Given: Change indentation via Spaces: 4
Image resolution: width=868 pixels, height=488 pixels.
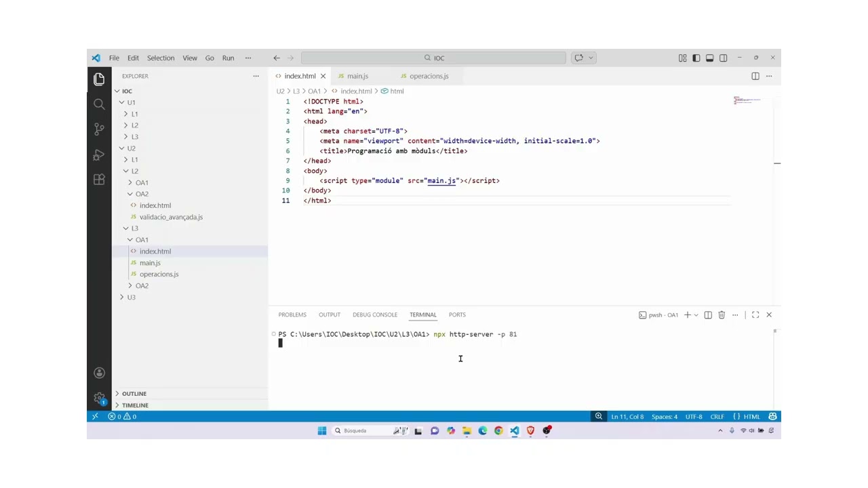Looking at the screenshot, I should (x=665, y=416).
